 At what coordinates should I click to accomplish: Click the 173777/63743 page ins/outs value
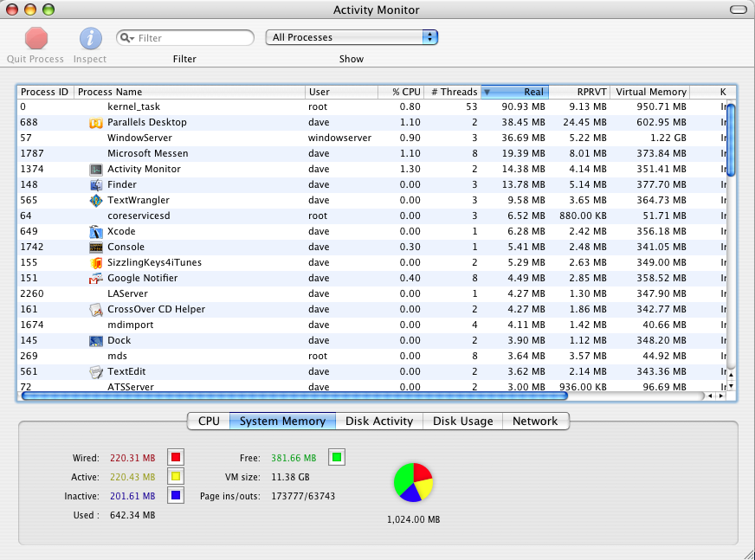[x=303, y=497]
